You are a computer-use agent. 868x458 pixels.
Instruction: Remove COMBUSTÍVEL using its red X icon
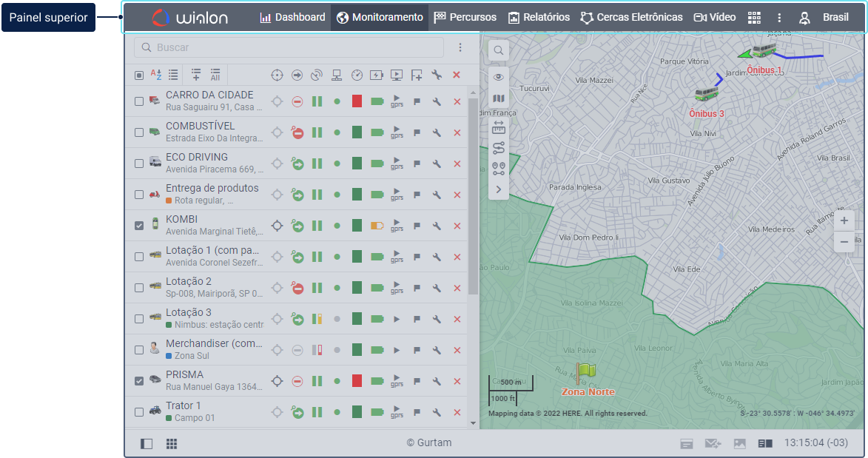pyautogui.click(x=457, y=132)
